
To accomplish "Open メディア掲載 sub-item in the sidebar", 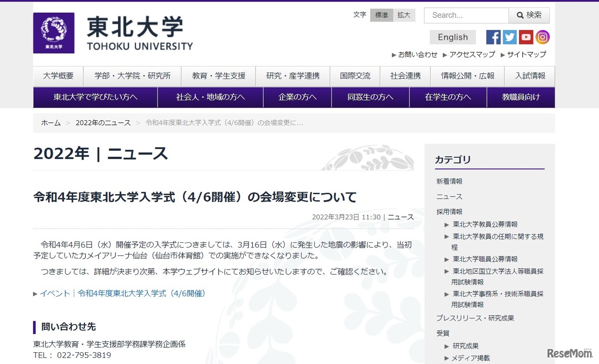I will (471, 358).
